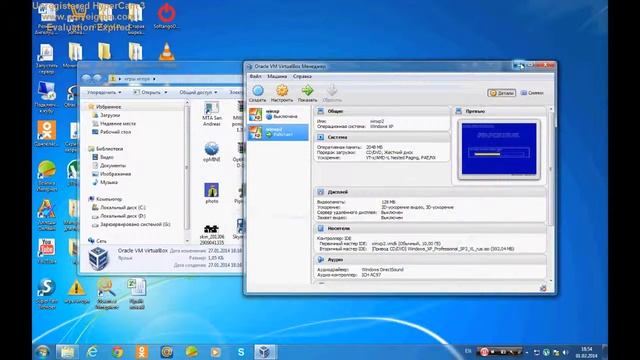Open the Общий доступ dropdown in Explorer
The width and height of the screenshot is (640, 360).
tap(198, 93)
